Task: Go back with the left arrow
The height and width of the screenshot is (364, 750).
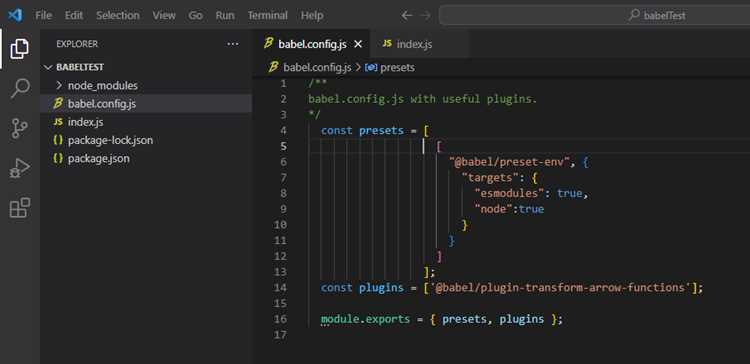Action: pos(407,15)
